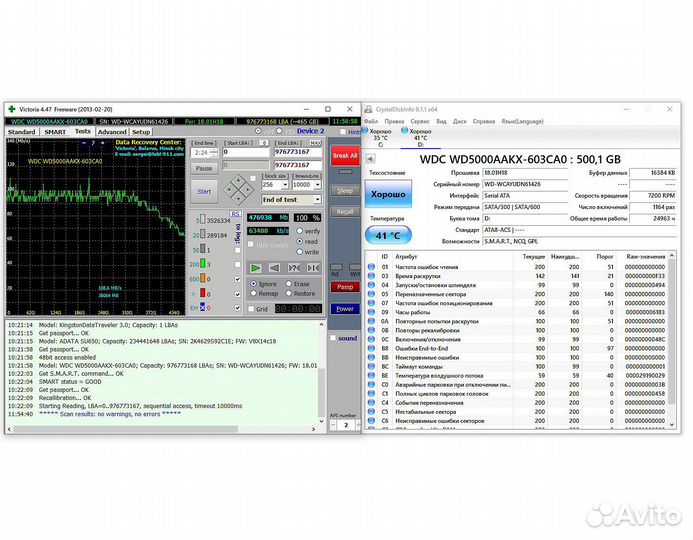Click the SMART attribute list vertical scrollbar
The width and height of the screenshot is (693, 540).
coord(672,342)
